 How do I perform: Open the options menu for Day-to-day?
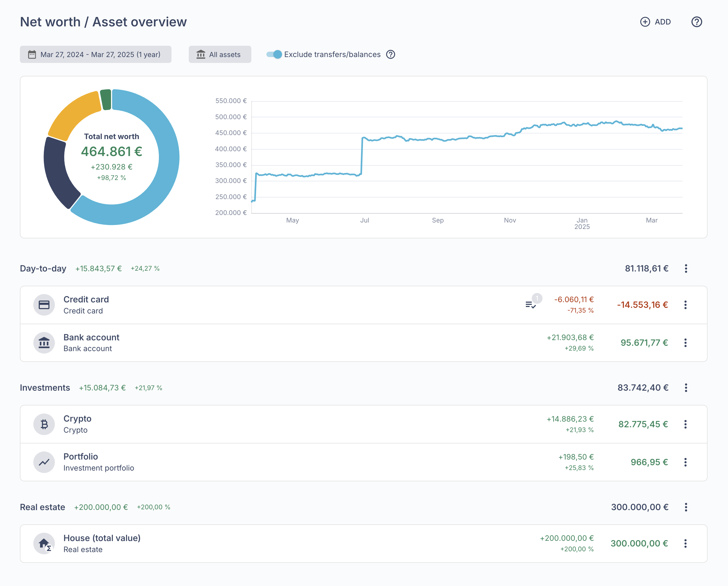tap(686, 269)
